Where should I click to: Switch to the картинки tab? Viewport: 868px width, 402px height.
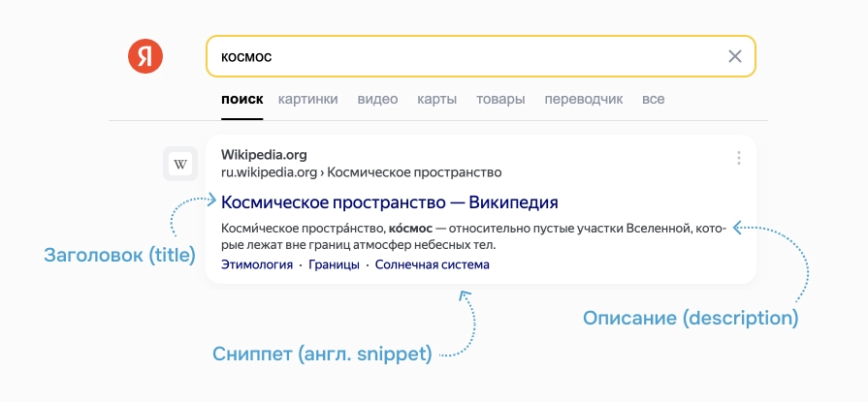point(307,100)
